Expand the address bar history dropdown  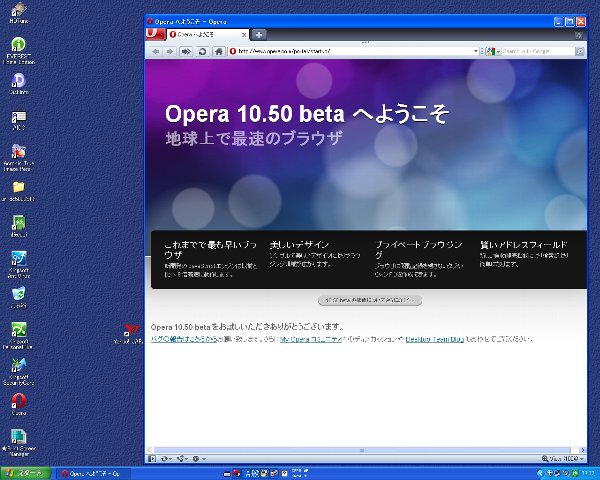[477, 51]
